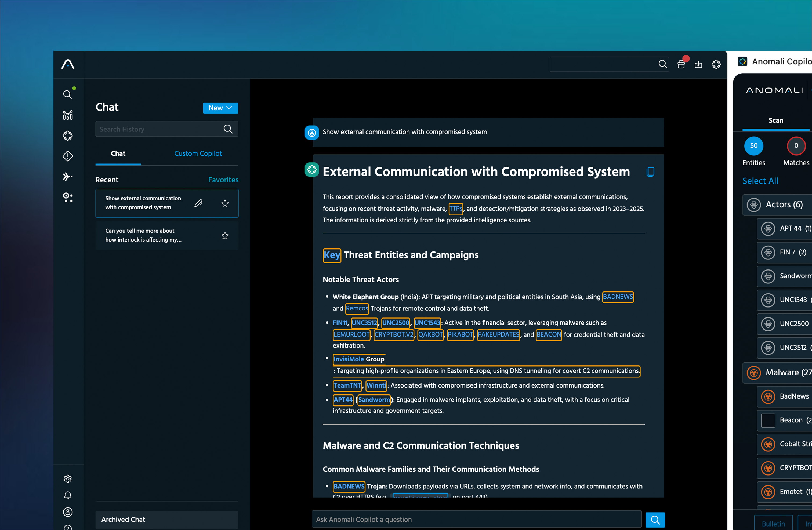This screenshot has height=530, width=812.
Task: Open Copilot icon in left sidebar
Action: point(68,136)
